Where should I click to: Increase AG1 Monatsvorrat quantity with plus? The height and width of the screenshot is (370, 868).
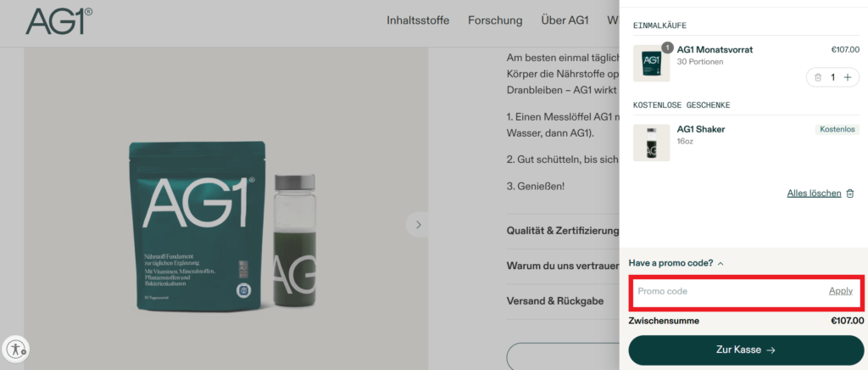click(848, 77)
